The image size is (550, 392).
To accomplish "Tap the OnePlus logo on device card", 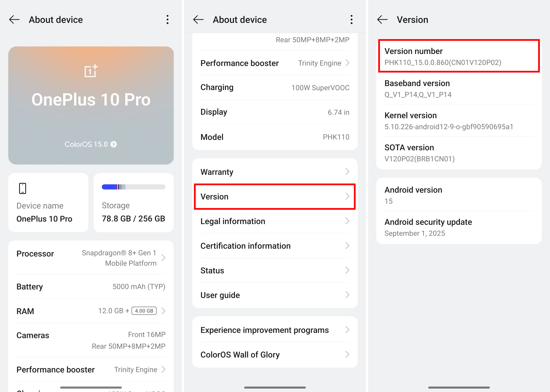I will (x=91, y=71).
